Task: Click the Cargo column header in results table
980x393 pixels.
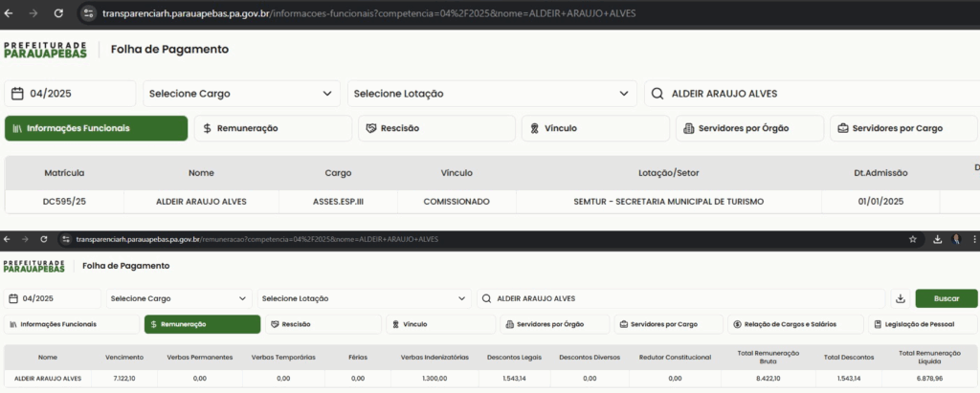Action: 338,173
